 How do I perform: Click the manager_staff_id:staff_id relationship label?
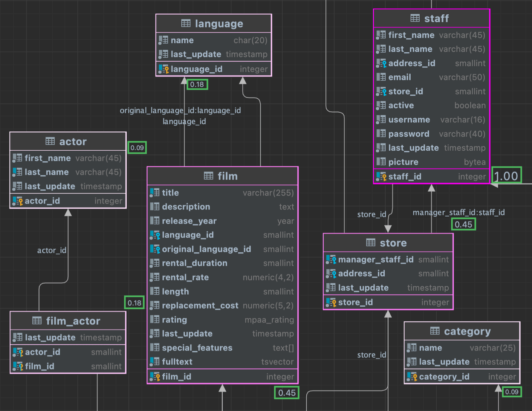click(458, 212)
